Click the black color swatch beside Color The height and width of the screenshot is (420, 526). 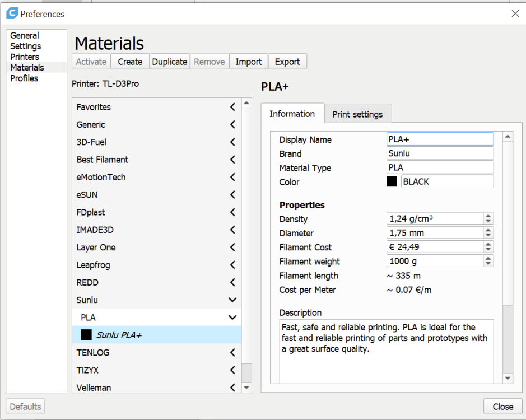391,181
